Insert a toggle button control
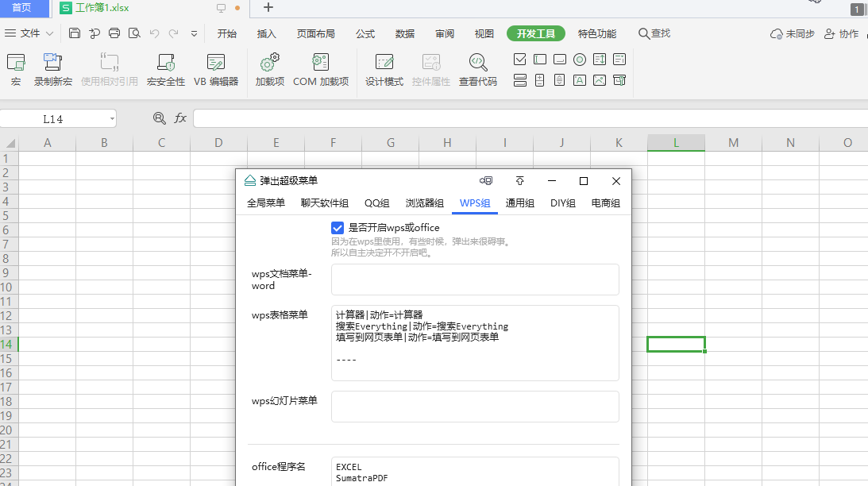Screen dimensions: 868x486 click(520, 80)
